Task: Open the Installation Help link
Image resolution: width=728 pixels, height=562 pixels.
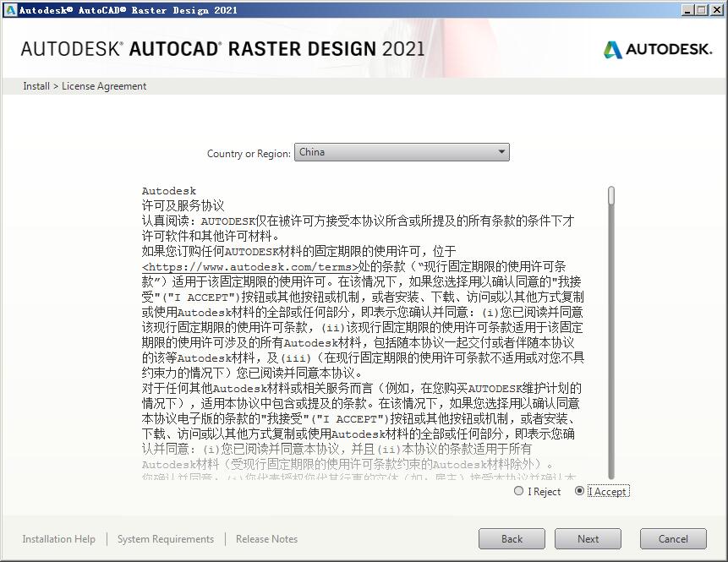Action: click(x=58, y=539)
